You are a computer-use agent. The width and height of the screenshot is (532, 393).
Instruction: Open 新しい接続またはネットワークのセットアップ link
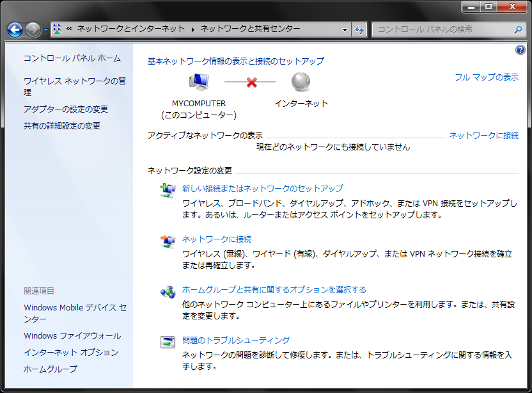pos(263,188)
